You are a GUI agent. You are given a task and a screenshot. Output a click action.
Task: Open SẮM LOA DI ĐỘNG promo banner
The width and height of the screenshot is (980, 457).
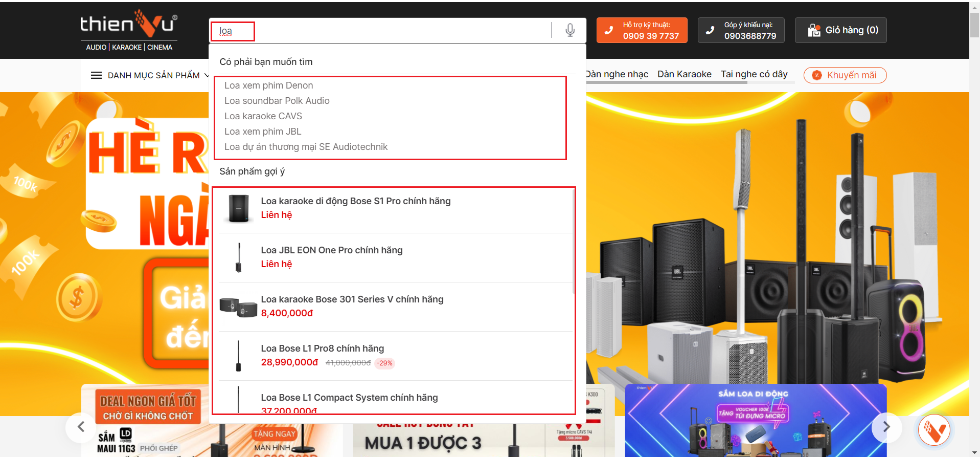pyautogui.click(x=756, y=420)
